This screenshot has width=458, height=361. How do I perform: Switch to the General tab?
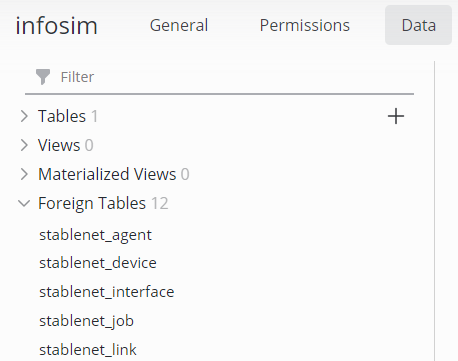pyautogui.click(x=179, y=25)
